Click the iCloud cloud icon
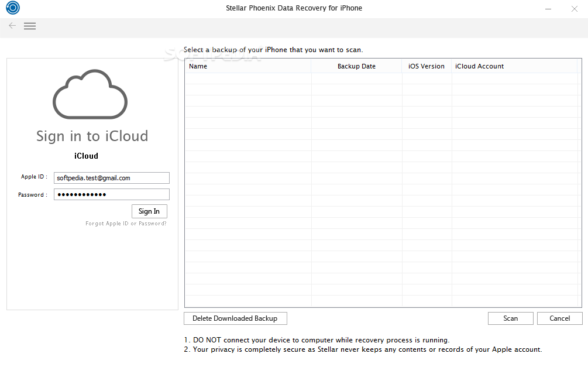 click(x=90, y=94)
